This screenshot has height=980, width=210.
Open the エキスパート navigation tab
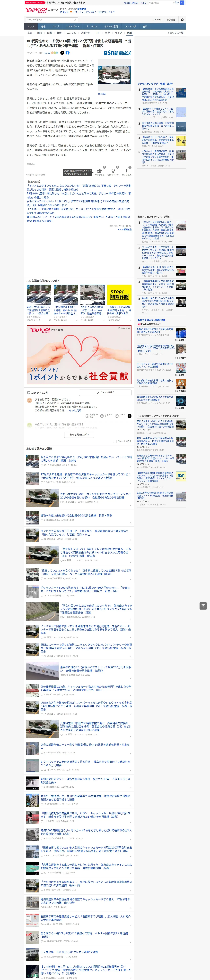coord(72,27)
